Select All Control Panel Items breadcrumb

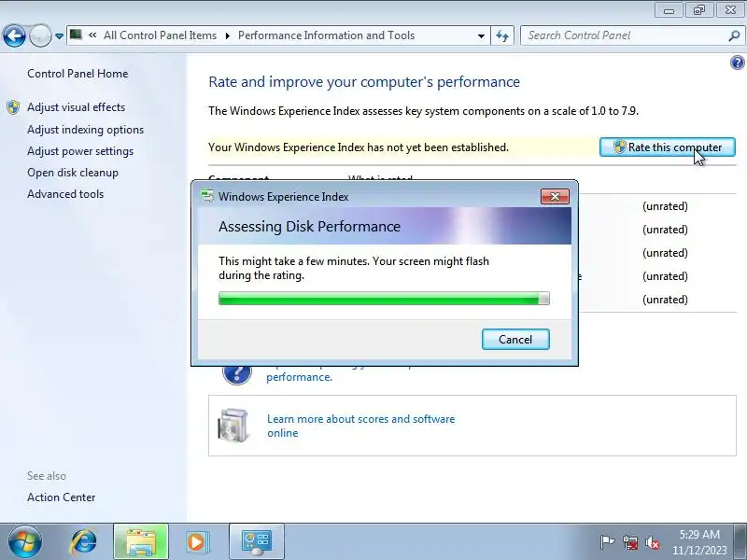pyautogui.click(x=160, y=35)
